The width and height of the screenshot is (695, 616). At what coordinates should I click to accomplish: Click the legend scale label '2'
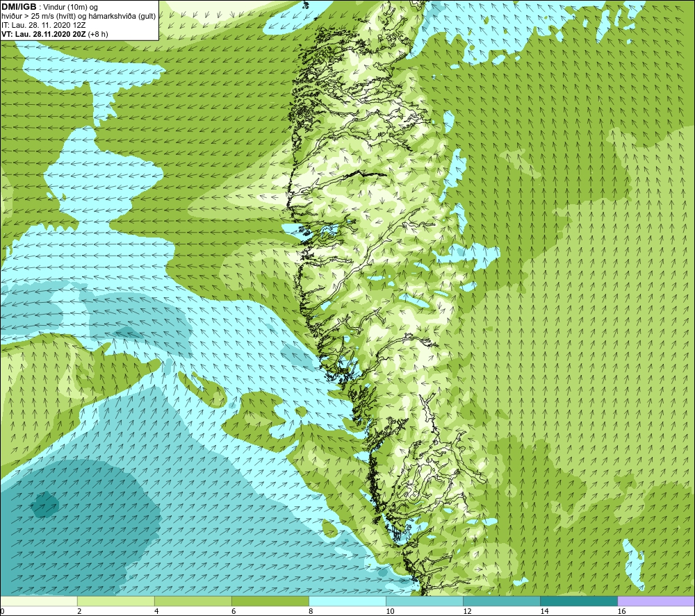[x=79, y=611]
